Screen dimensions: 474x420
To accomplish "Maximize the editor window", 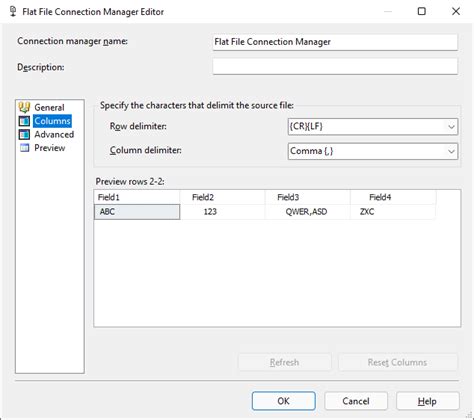I will [x=422, y=11].
